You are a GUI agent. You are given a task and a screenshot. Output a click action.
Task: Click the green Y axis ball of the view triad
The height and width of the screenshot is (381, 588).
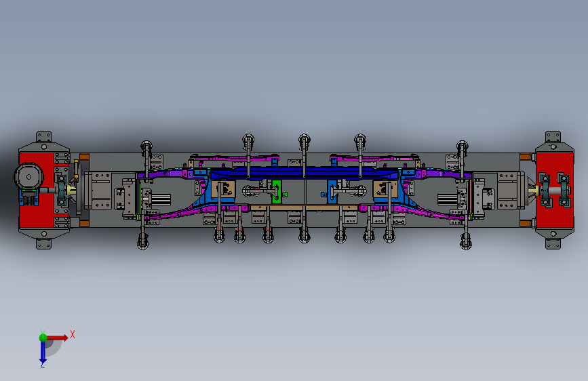[43, 338]
